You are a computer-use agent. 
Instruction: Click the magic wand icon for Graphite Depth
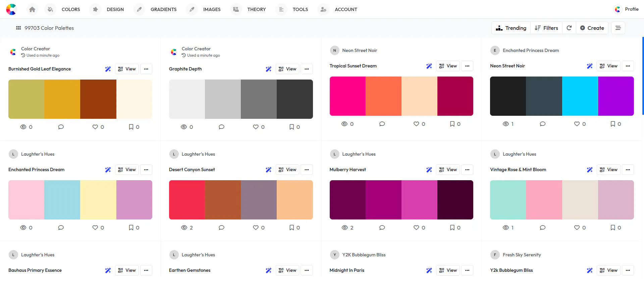[268, 69]
